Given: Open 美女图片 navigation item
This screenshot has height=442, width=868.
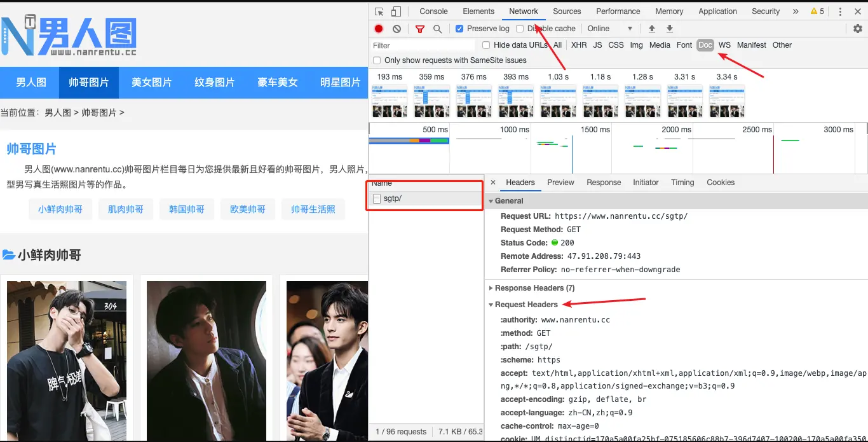Looking at the screenshot, I should 151,83.
